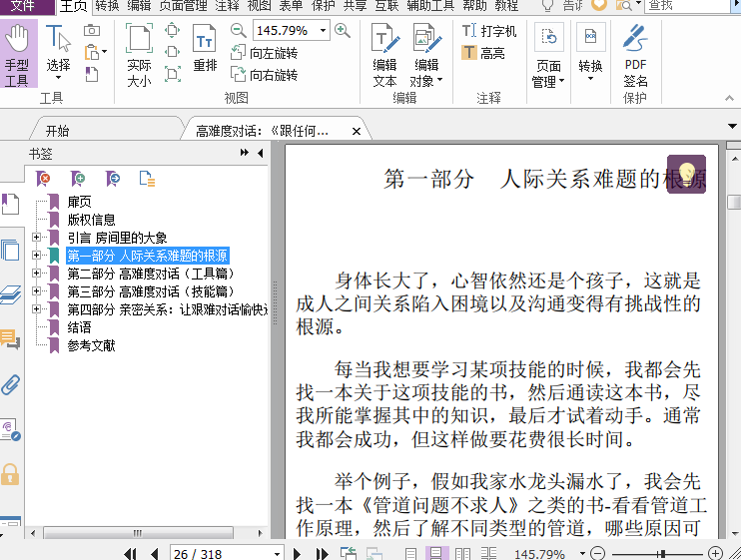
Task: Expand the 第三部分 高难度对话 (技能篇) node
Action: point(36,290)
